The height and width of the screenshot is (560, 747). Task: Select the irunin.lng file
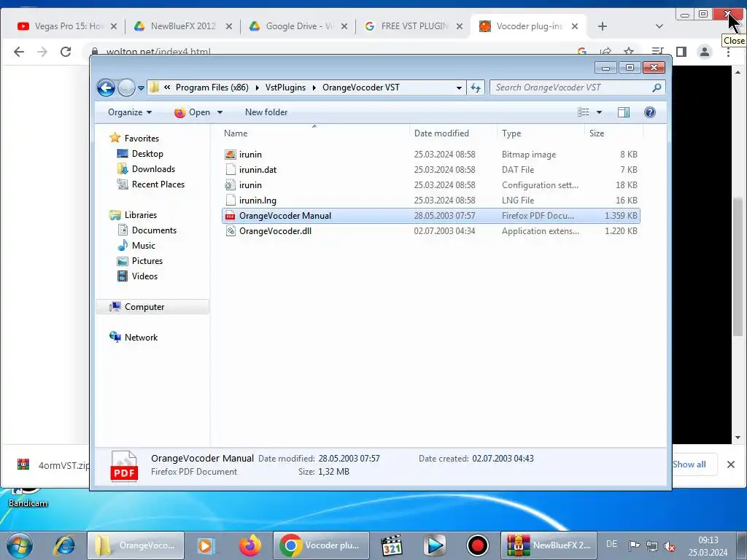point(430,200)
